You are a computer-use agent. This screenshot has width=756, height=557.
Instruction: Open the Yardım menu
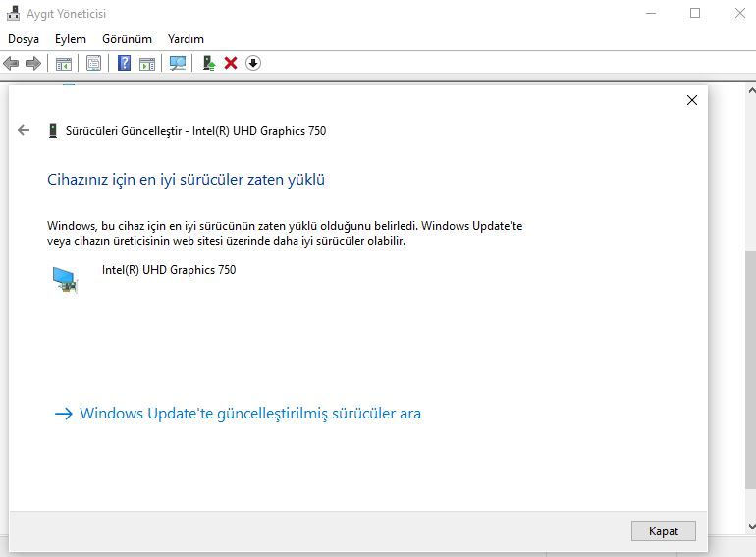(186, 39)
